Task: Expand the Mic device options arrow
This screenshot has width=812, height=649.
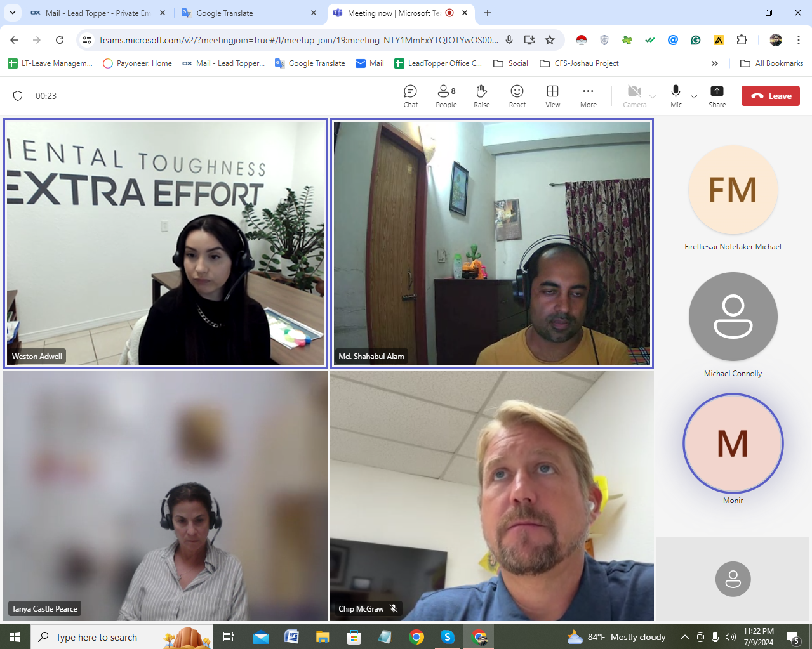Action: click(x=694, y=96)
